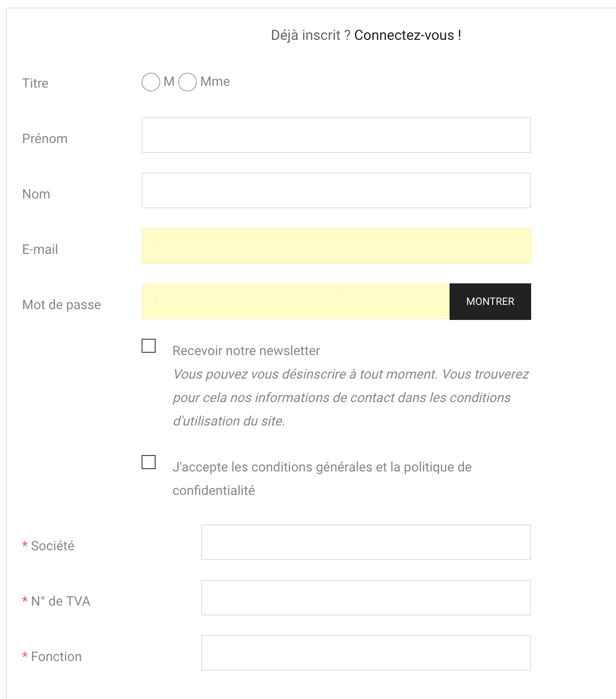The width and height of the screenshot is (616, 699).
Task: Click the Fonction input field
Action: 366,653
